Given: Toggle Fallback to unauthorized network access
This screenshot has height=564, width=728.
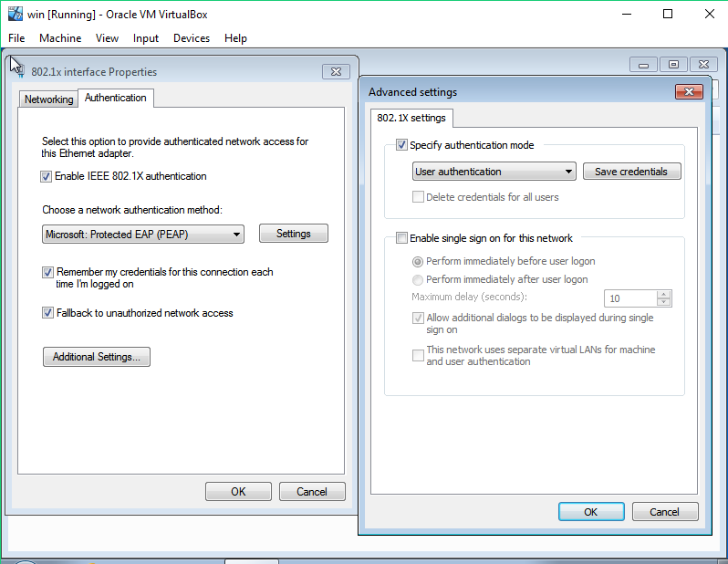Looking at the screenshot, I should click(47, 313).
